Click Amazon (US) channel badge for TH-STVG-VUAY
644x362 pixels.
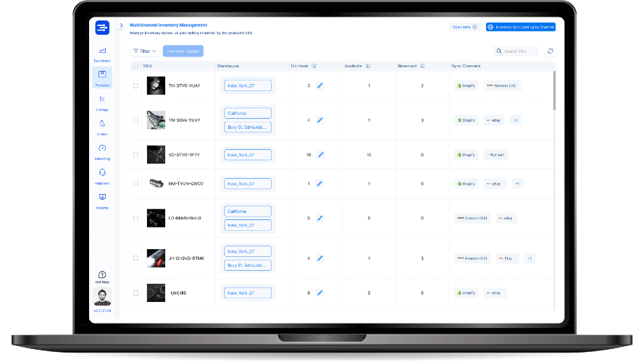tap(502, 85)
